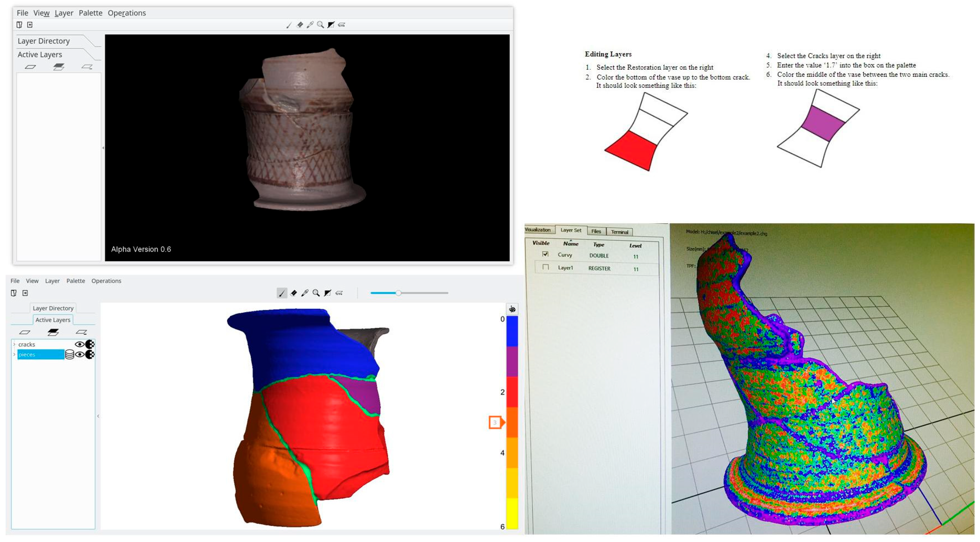Image resolution: width=980 pixels, height=542 pixels.
Task: Select the brush tool in lower toolbar
Action: coord(282,293)
